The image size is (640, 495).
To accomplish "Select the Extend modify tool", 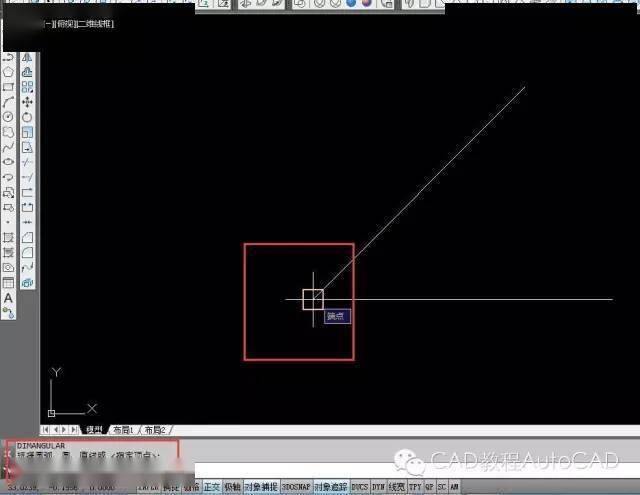I will 27,177.
